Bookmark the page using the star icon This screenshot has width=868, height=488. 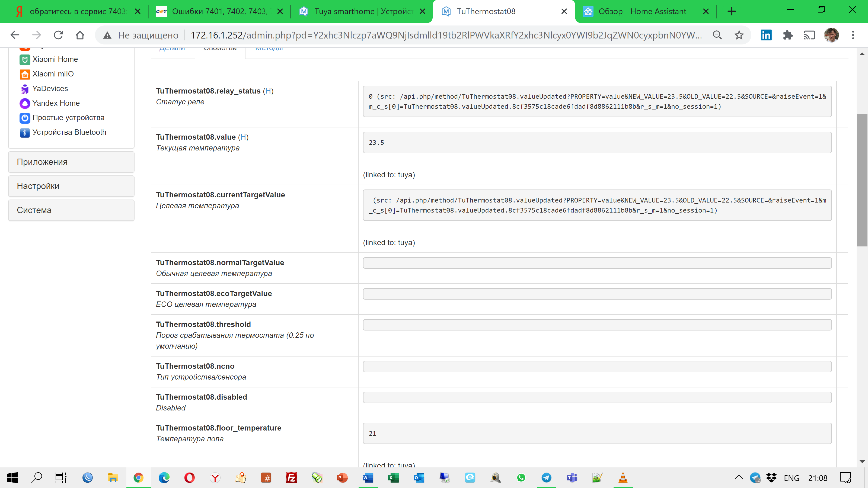(739, 35)
